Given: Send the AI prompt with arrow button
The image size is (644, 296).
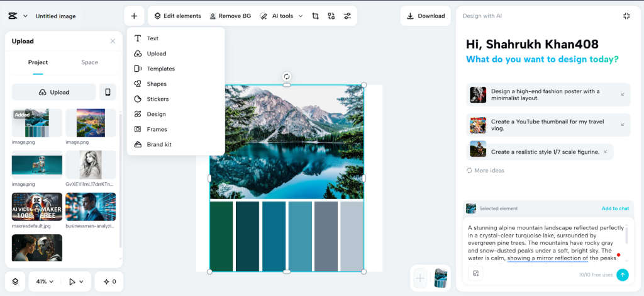Looking at the screenshot, I should (622, 275).
